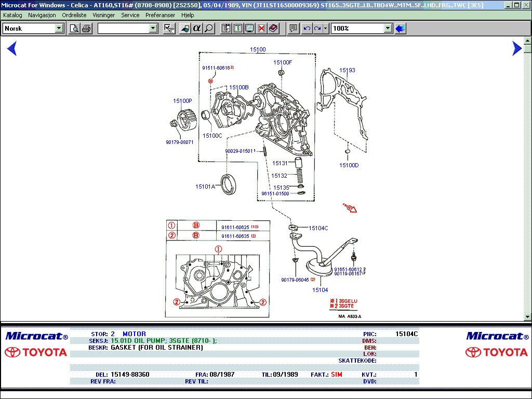The width and height of the screenshot is (532, 399).
Task: Open the Navigasjon menu
Action: click(x=42, y=15)
